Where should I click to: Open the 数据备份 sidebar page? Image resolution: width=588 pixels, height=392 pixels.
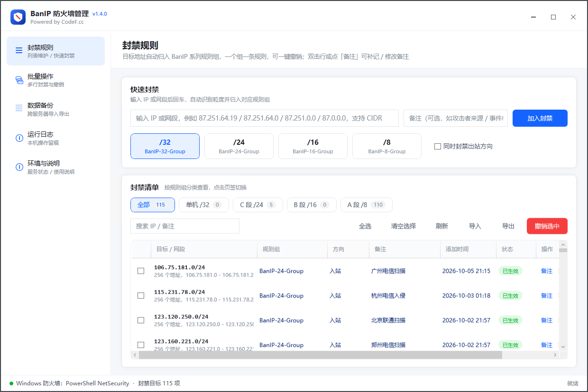point(56,109)
